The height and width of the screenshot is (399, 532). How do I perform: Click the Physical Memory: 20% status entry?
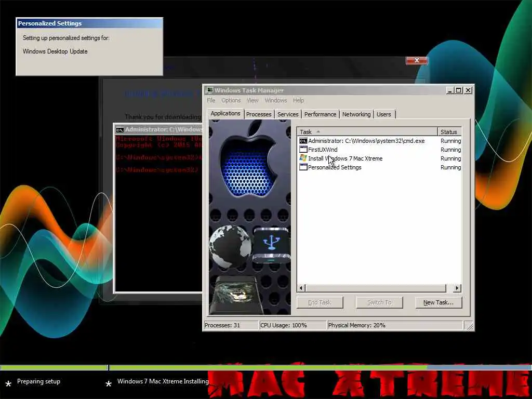click(395, 325)
